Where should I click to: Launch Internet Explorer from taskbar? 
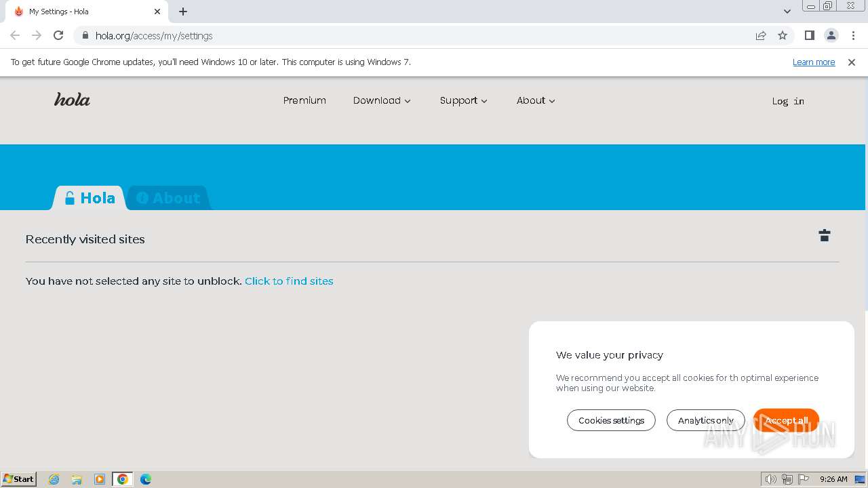(x=54, y=479)
